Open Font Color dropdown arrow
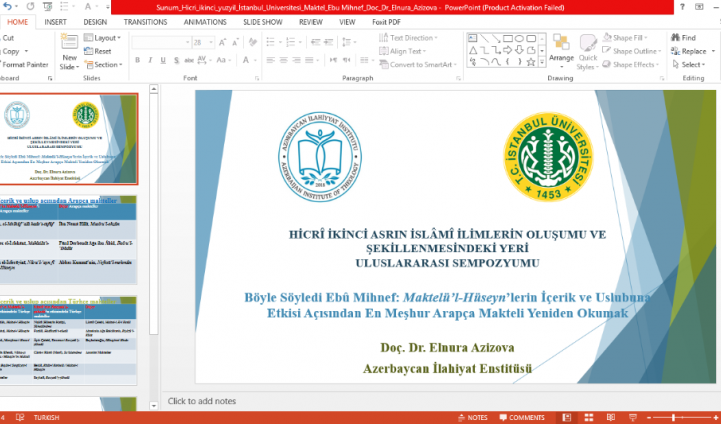Image resolution: width=721 pixels, height=424 pixels. (255, 60)
